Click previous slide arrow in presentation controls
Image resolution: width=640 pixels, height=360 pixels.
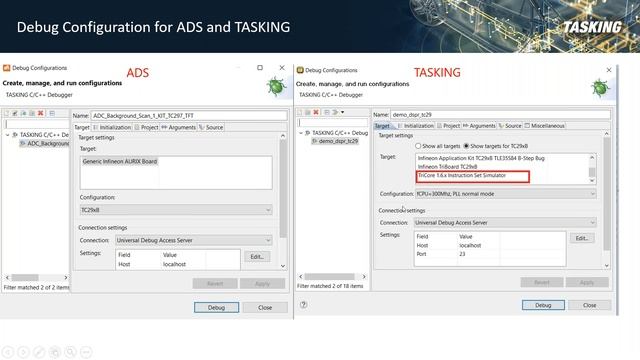pyautogui.click(x=8, y=352)
